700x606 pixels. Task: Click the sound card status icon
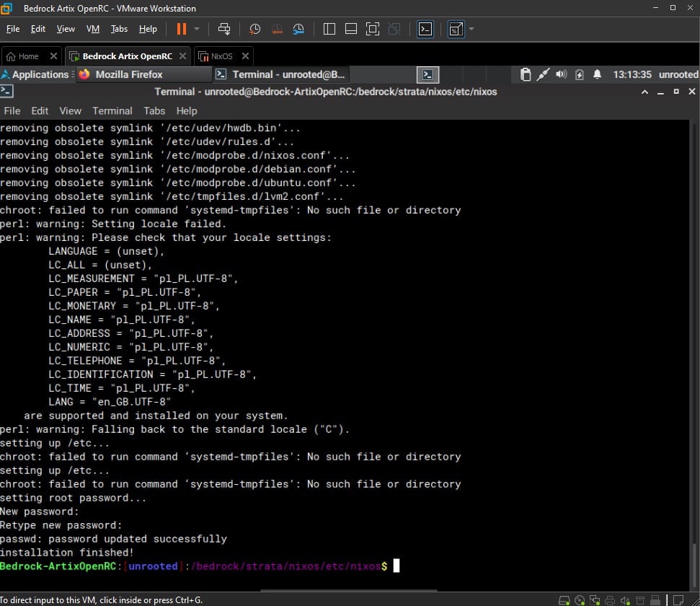[x=625, y=600]
